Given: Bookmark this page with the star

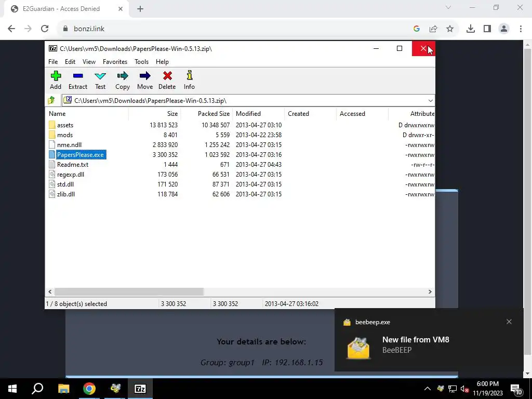Looking at the screenshot, I should [x=449, y=29].
